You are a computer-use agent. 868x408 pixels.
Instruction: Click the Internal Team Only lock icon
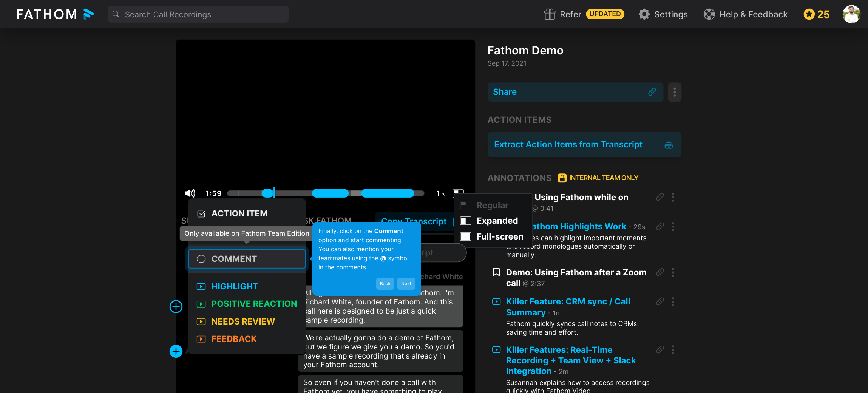pyautogui.click(x=562, y=178)
